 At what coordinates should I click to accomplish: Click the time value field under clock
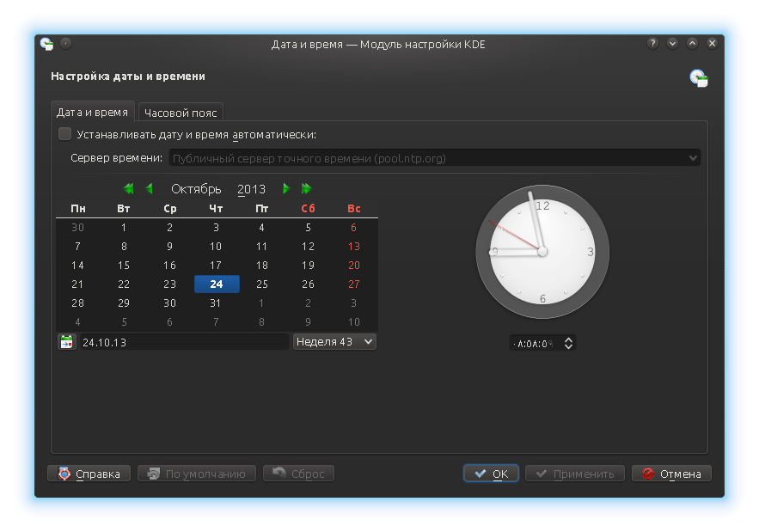(536, 343)
